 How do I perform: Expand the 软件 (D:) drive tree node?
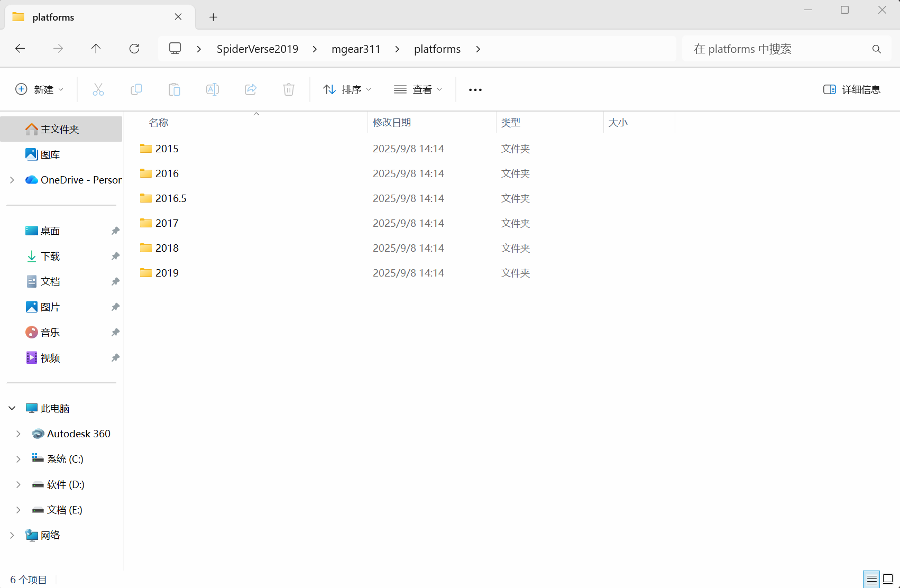[19, 484]
